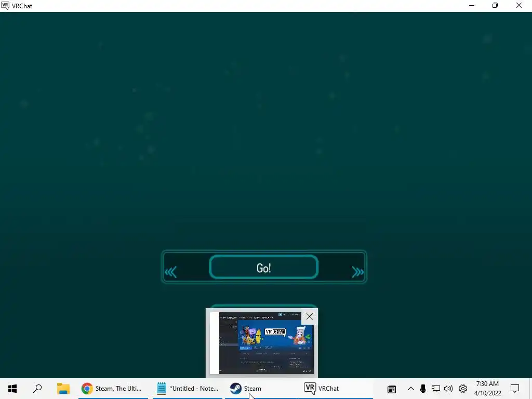Switch to the Steam taskbar button

point(262,389)
